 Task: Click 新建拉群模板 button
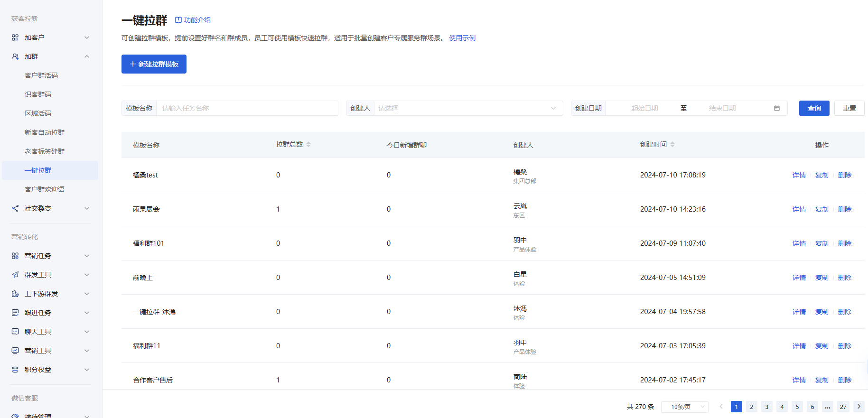click(x=154, y=64)
